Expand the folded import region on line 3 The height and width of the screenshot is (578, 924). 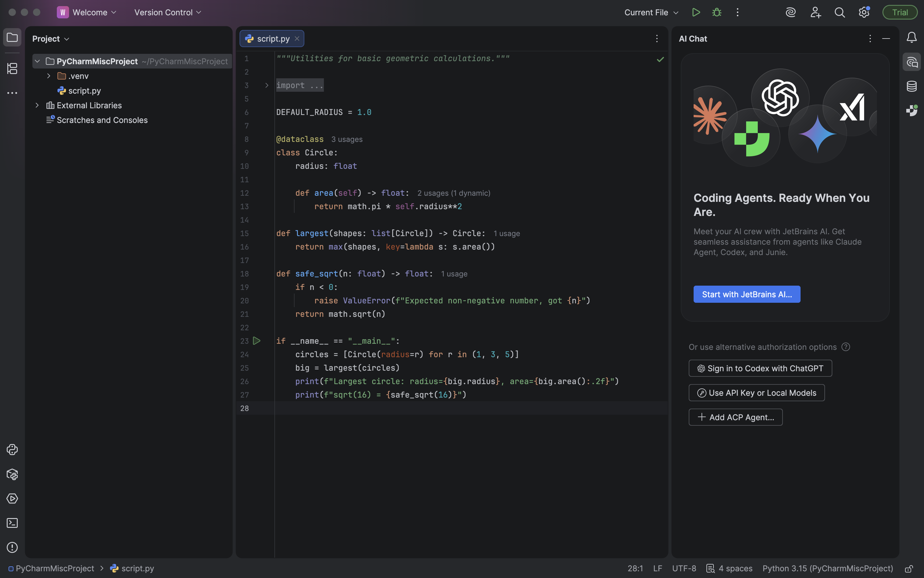(267, 85)
